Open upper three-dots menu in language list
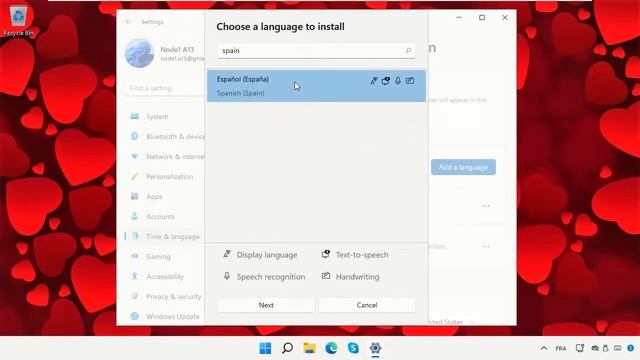The height and width of the screenshot is (360, 640). pyautogui.click(x=486, y=206)
